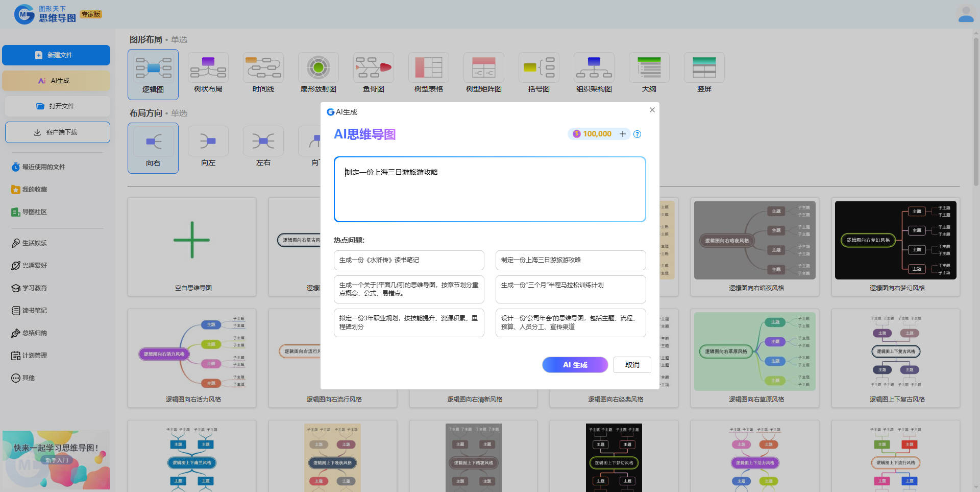Click the AI prompt text input box
980x492 pixels.
coord(489,190)
